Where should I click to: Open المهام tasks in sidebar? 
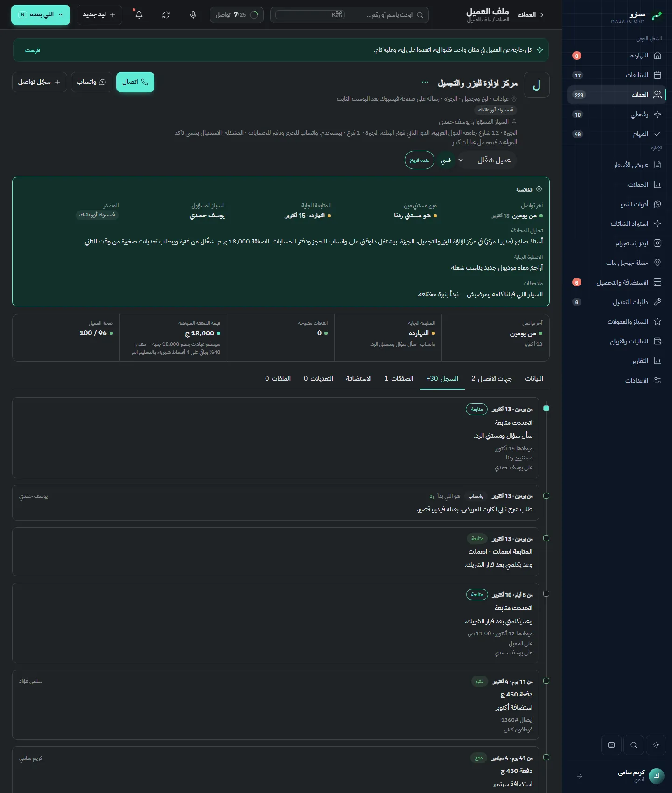(x=617, y=134)
